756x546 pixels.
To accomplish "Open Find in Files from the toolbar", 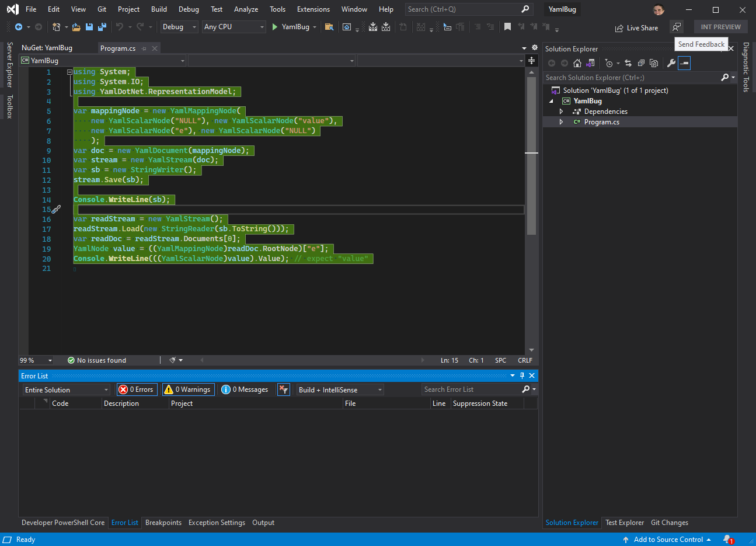I will coord(329,27).
